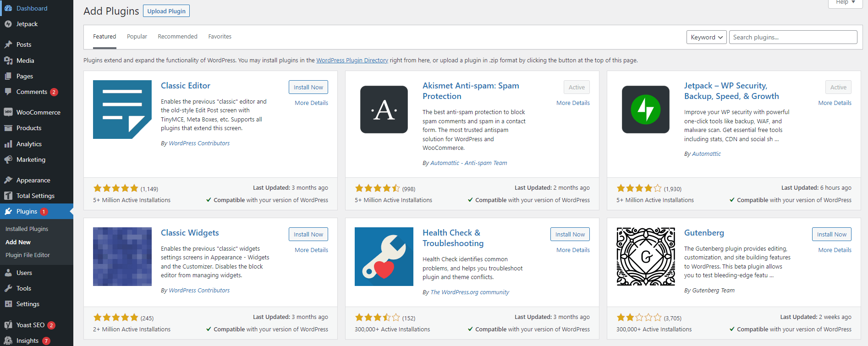The image size is (868, 346).
Task: Click the Dashboard gauge icon in sidebar
Action: (x=8, y=8)
